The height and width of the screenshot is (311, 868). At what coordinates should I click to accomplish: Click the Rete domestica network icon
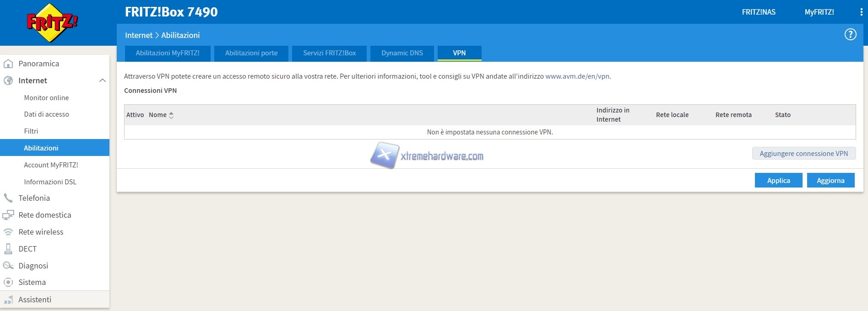click(8, 215)
